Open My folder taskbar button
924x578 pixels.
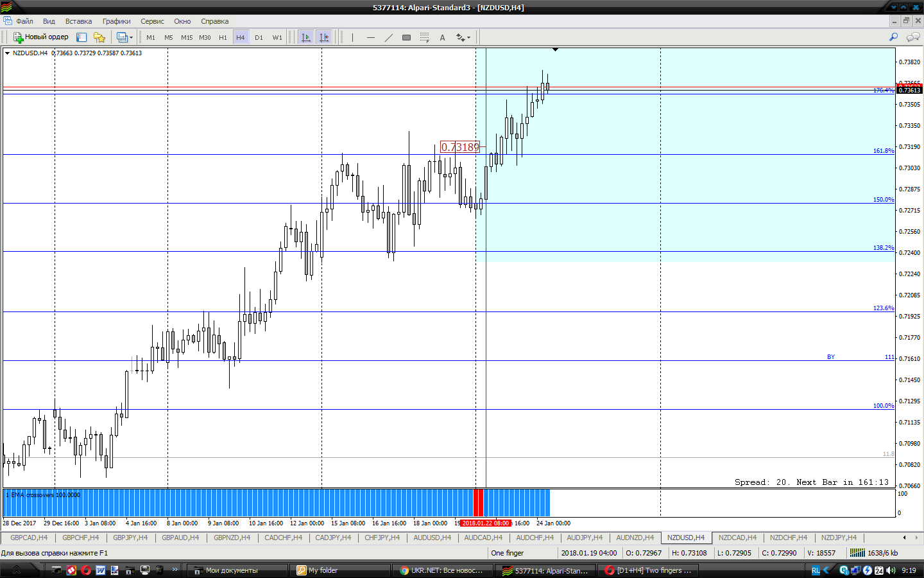click(x=340, y=570)
